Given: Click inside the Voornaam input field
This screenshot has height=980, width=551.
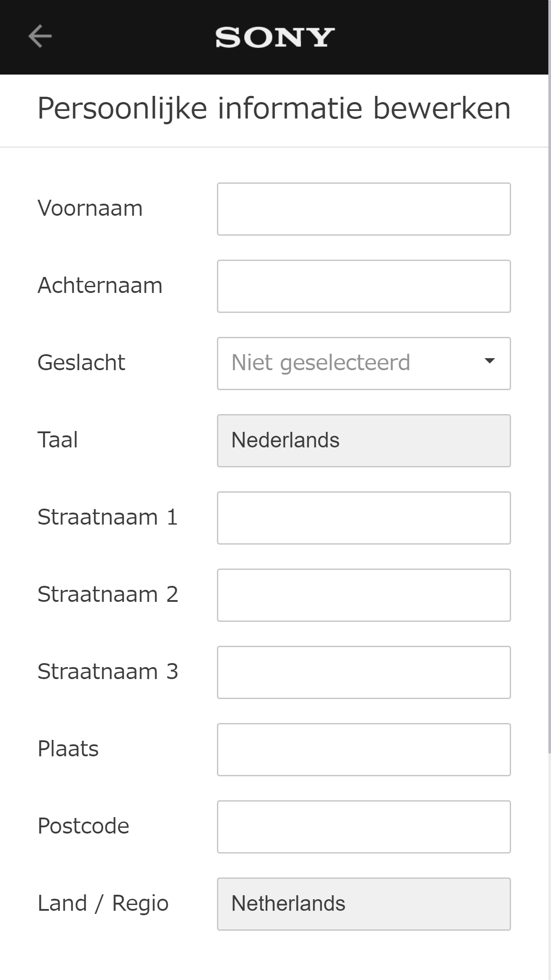Looking at the screenshot, I should click(364, 208).
